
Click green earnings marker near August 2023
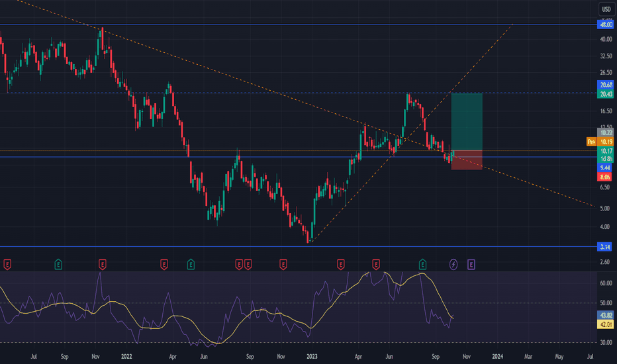pos(422,265)
